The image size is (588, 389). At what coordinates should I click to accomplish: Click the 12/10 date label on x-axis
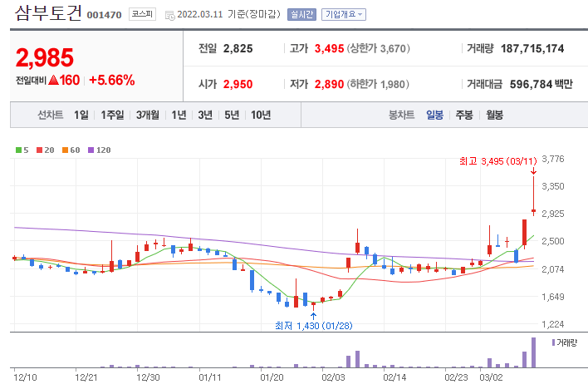(x=25, y=377)
